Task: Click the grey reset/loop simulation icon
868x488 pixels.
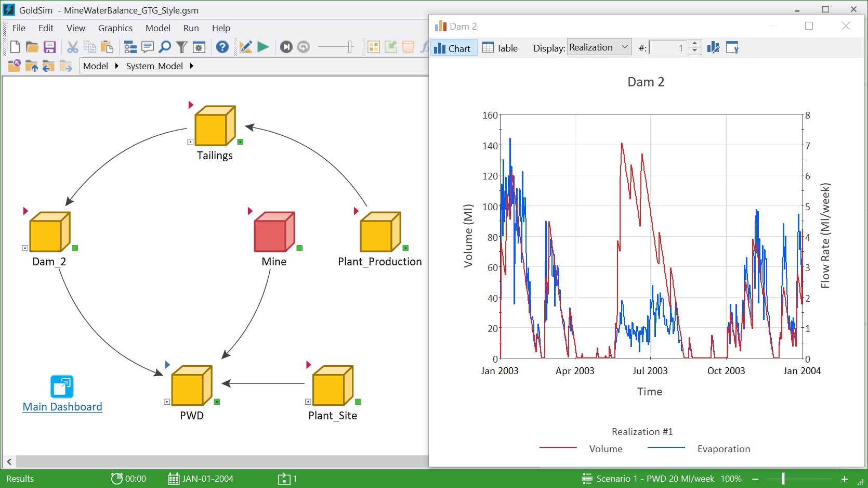Action: coord(304,47)
